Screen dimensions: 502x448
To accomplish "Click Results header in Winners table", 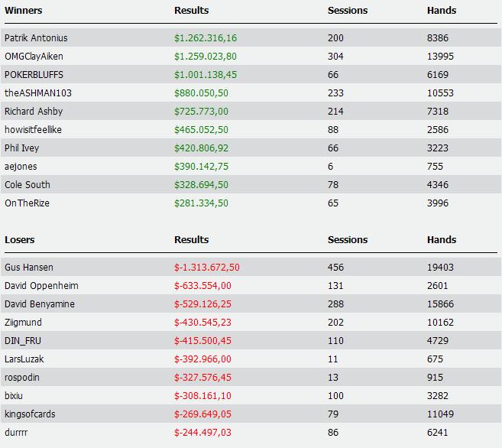I will coord(192,10).
